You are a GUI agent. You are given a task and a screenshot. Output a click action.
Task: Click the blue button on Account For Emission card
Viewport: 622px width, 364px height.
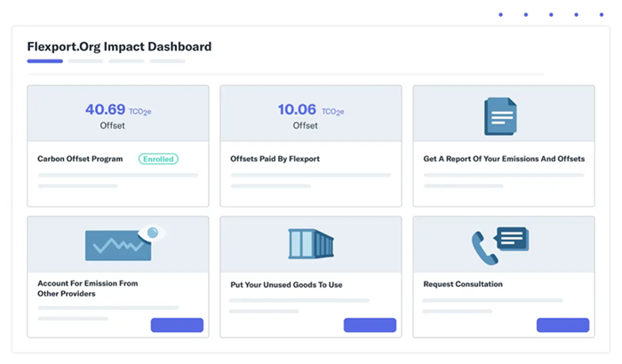click(177, 325)
